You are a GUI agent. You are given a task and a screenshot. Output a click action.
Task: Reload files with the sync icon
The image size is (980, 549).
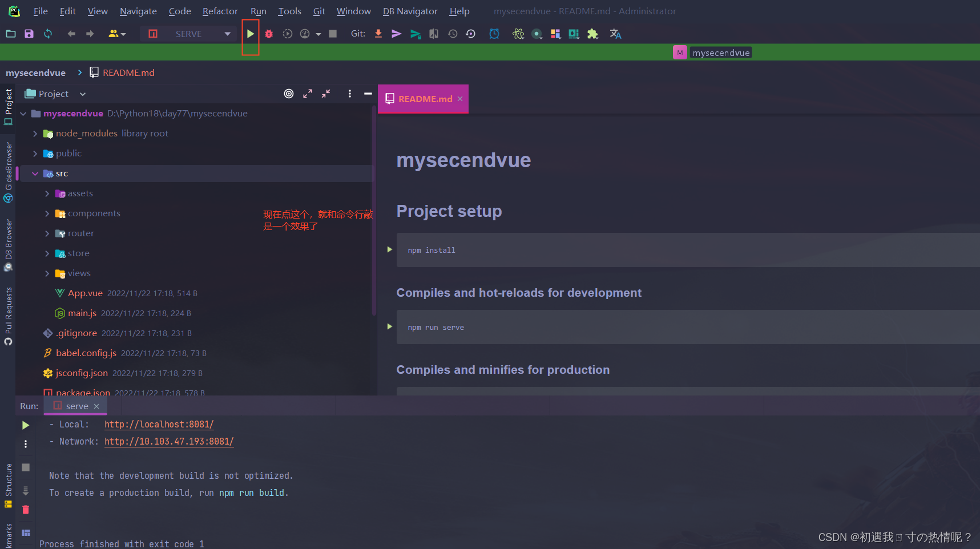coord(48,34)
